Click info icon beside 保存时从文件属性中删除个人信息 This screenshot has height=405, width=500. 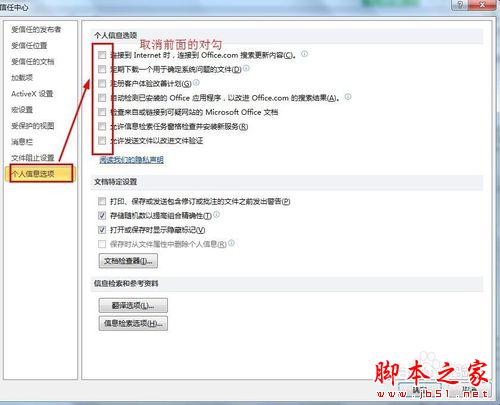point(231,243)
